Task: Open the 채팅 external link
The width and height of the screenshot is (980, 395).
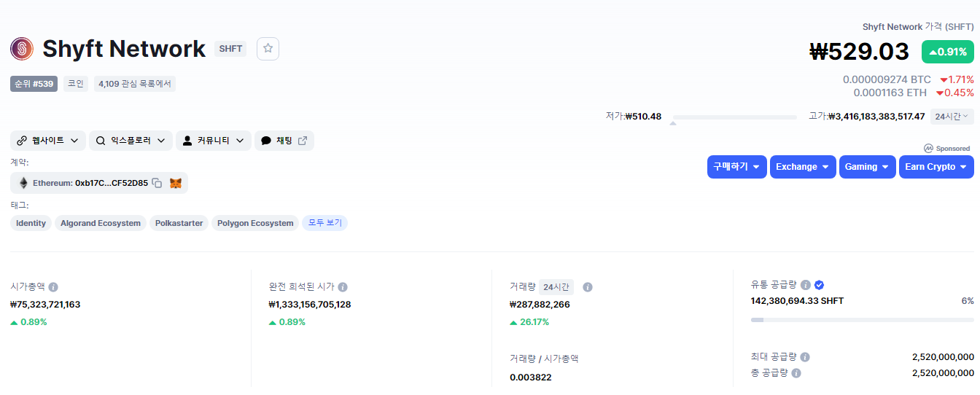Action: (x=284, y=141)
